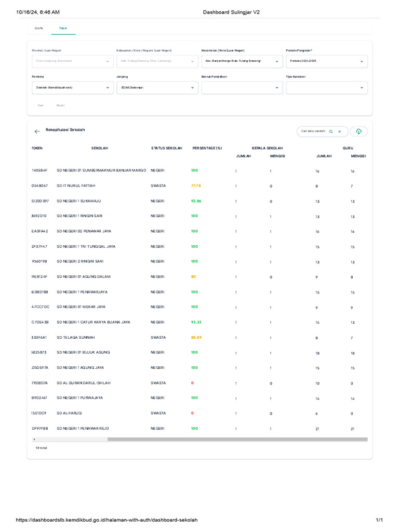Open the Kecamatan dropdown
This screenshot has height=532, width=399.
242,61
